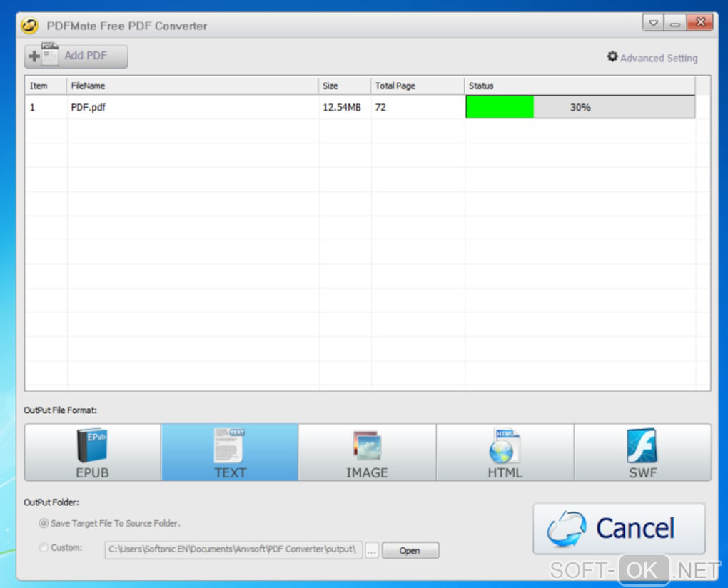
Task: Minimize the PDFMate window
Action: coord(675,22)
